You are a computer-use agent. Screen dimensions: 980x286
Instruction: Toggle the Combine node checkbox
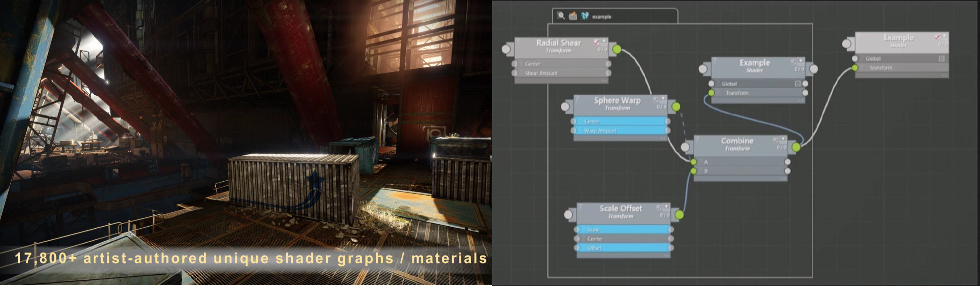[x=776, y=140]
